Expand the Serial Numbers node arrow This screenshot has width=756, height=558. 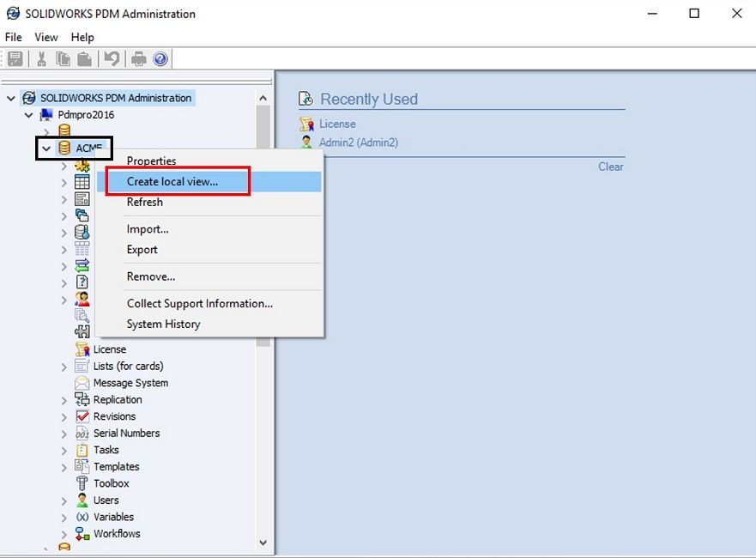[x=64, y=434]
